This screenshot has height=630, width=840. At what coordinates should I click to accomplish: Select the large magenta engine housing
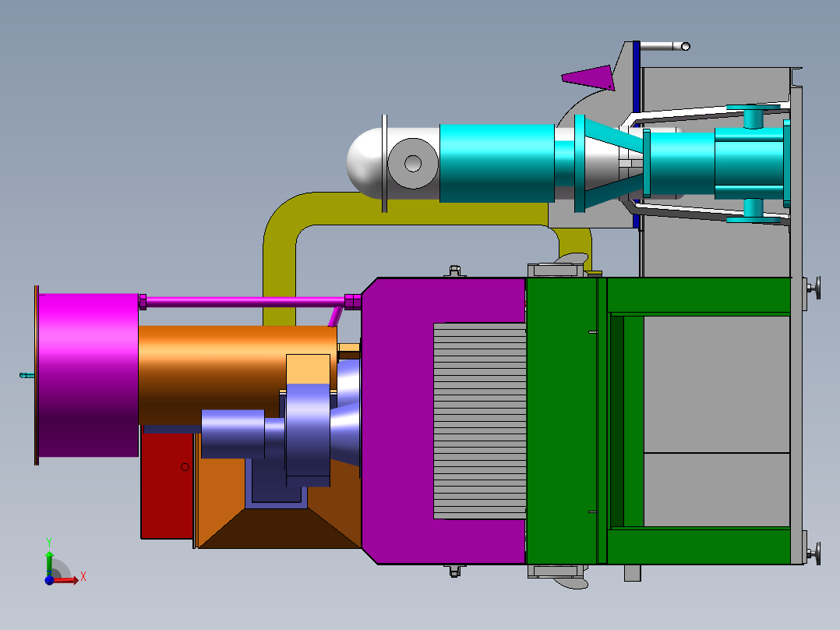click(x=397, y=421)
